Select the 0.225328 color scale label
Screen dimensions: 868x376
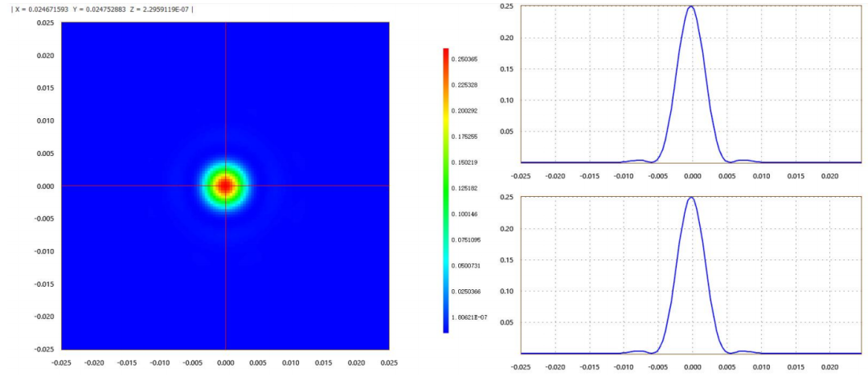tap(463, 84)
